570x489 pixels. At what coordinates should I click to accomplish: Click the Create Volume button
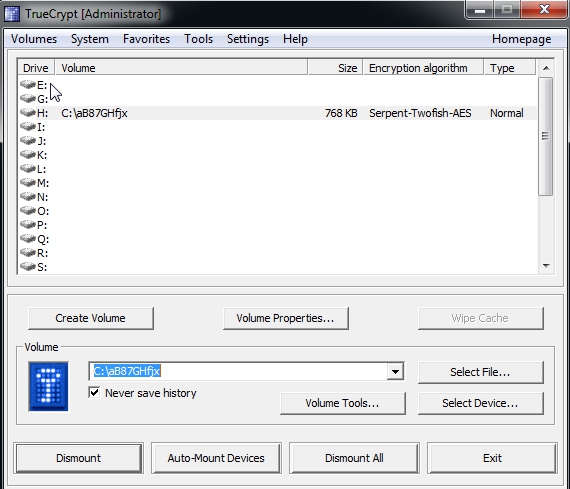(91, 318)
